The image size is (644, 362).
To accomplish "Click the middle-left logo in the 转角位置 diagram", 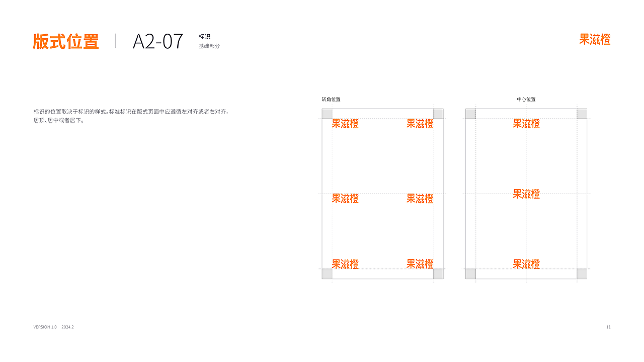I will 345,199.
